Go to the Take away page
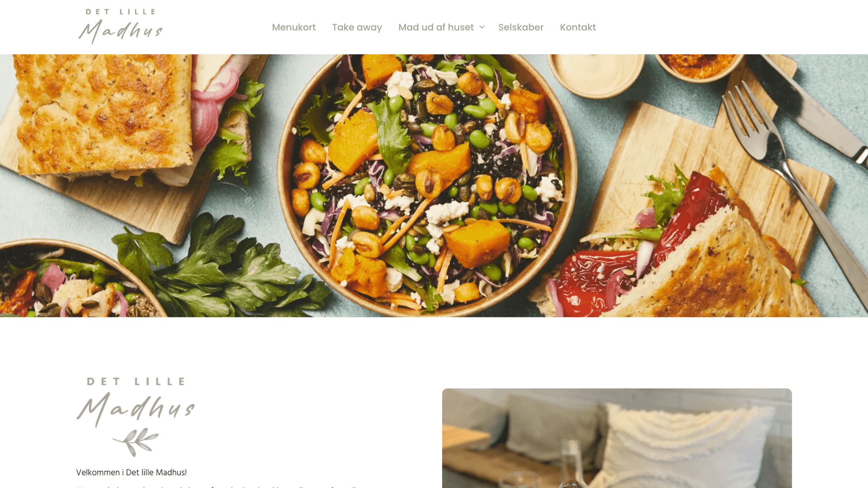Screen dimensions: 868x488 click(x=357, y=27)
